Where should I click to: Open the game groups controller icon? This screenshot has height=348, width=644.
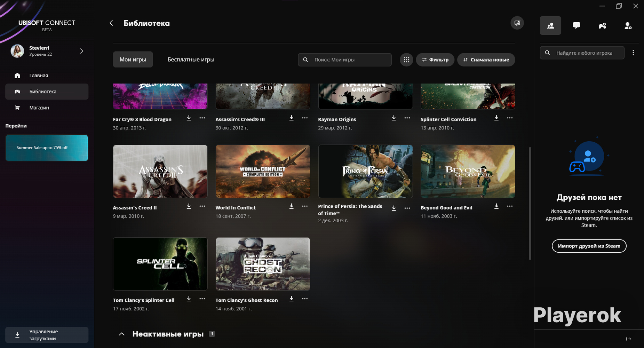pos(602,25)
